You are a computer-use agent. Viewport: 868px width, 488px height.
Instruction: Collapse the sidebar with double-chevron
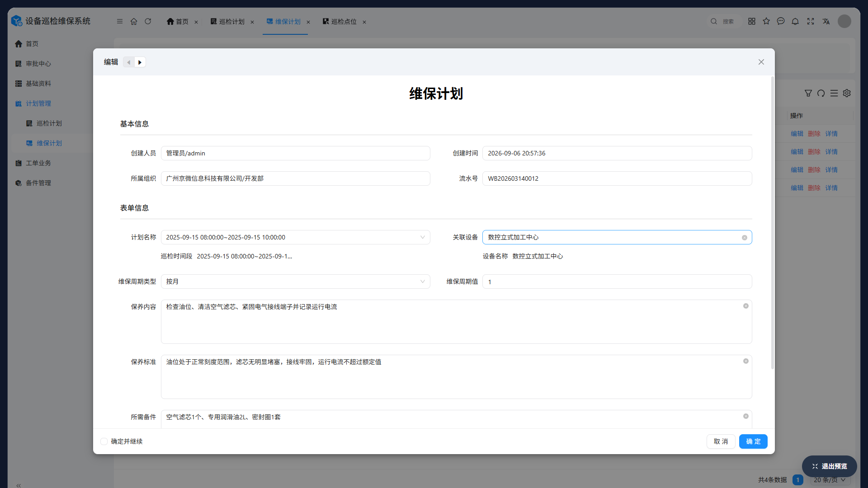[19, 485]
